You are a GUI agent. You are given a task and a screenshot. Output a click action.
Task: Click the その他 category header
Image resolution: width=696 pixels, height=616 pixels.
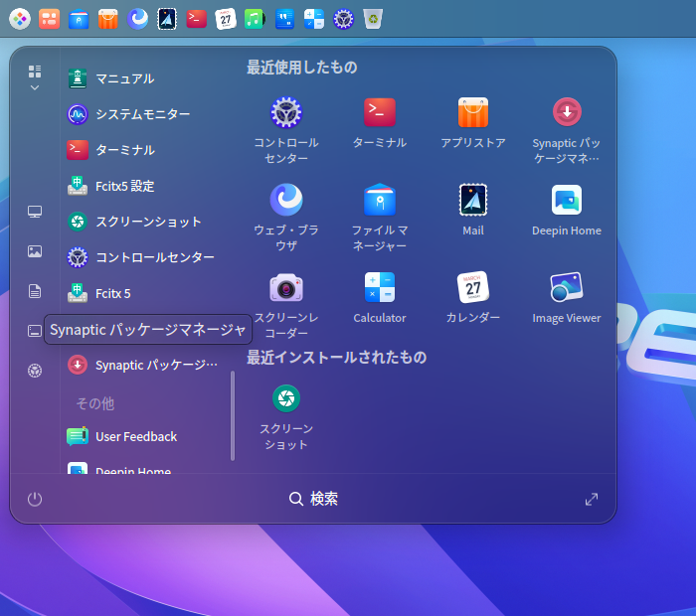pos(95,403)
